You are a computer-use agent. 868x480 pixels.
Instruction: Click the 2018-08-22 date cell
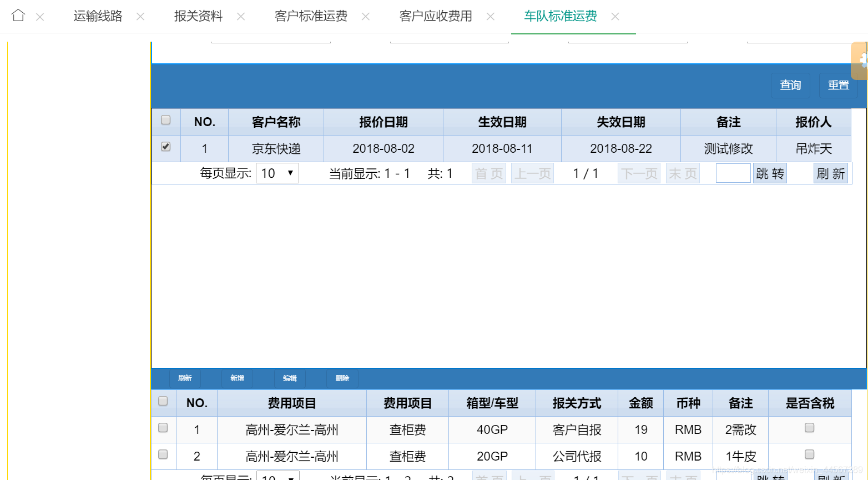click(621, 149)
